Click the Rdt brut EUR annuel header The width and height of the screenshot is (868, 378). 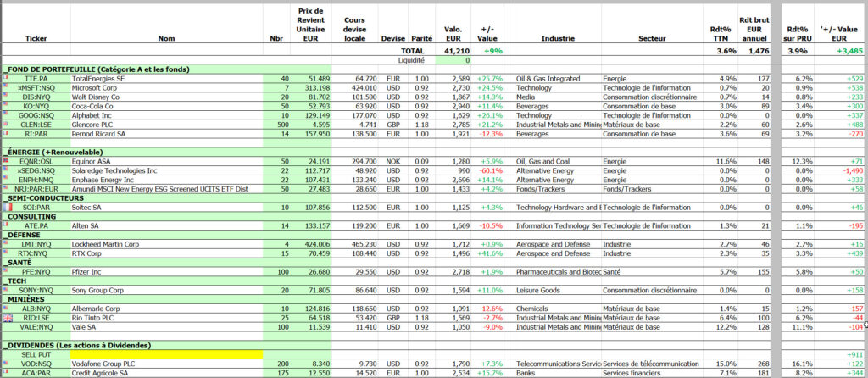pyautogui.click(x=754, y=30)
